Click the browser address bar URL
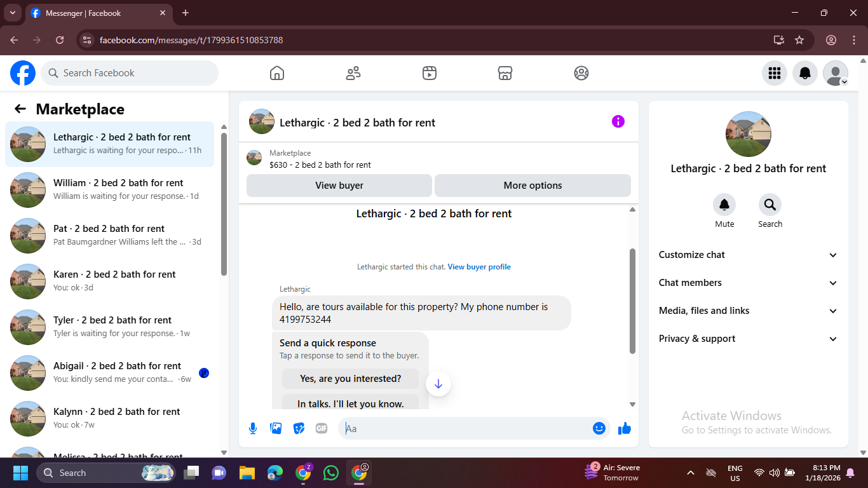The image size is (868, 488). [x=191, y=40]
